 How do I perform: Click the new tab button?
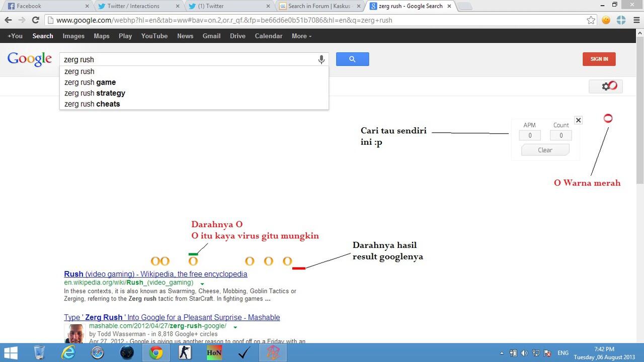pyautogui.click(x=464, y=6)
